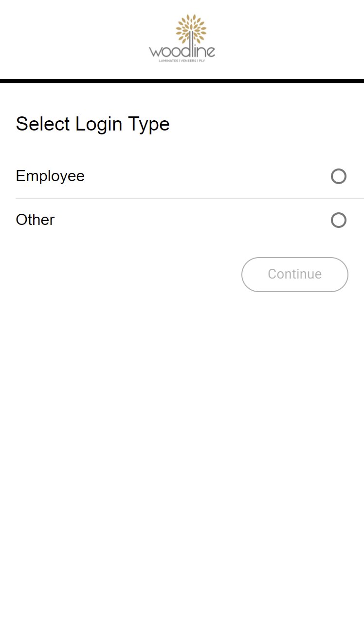Viewport: 364px width, 635px height.
Task: Tap the Continue button
Action: pyautogui.click(x=295, y=274)
